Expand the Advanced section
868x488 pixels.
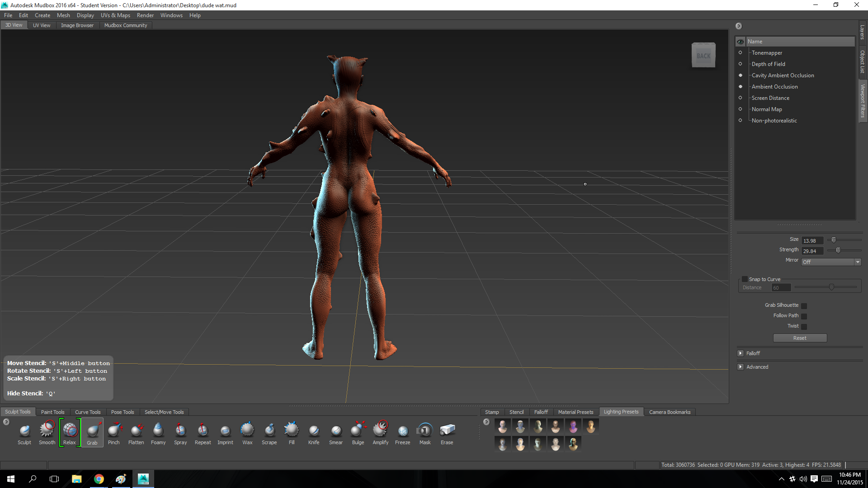point(741,367)
